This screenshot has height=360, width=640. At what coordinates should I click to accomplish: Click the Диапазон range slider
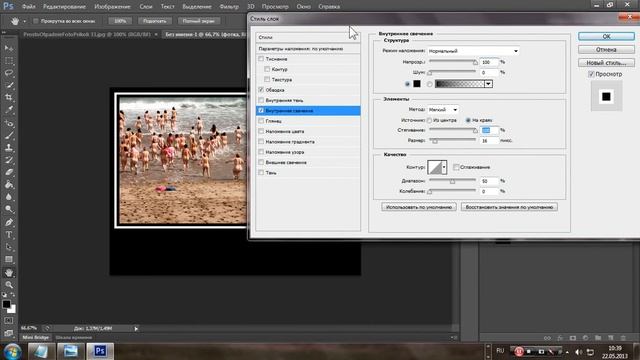click(452, 180)
